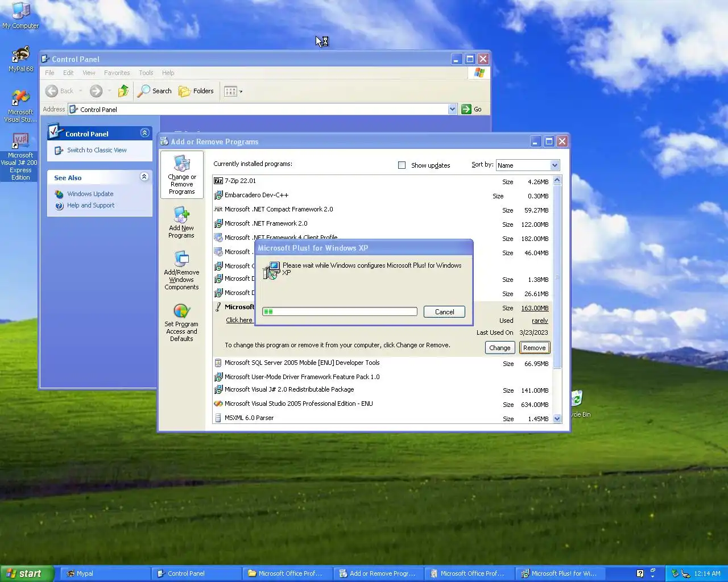The height and width of the screenshot is (582, 728).
Task: Click the Microsoft Plus! installer dialog icon
Action: (x=271, y=270)
